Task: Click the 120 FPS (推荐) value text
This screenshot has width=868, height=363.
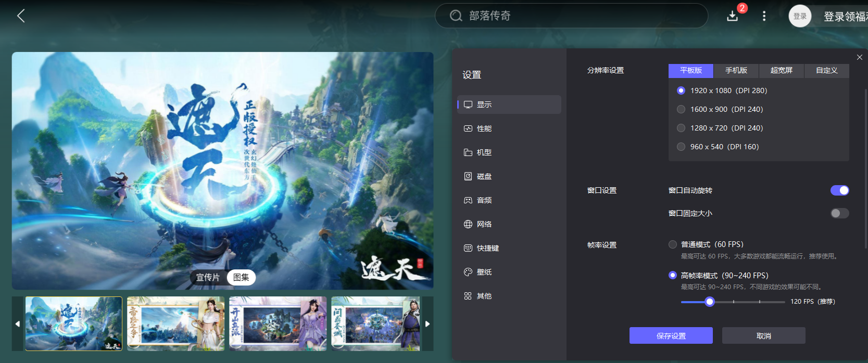Action: (812, 302)
